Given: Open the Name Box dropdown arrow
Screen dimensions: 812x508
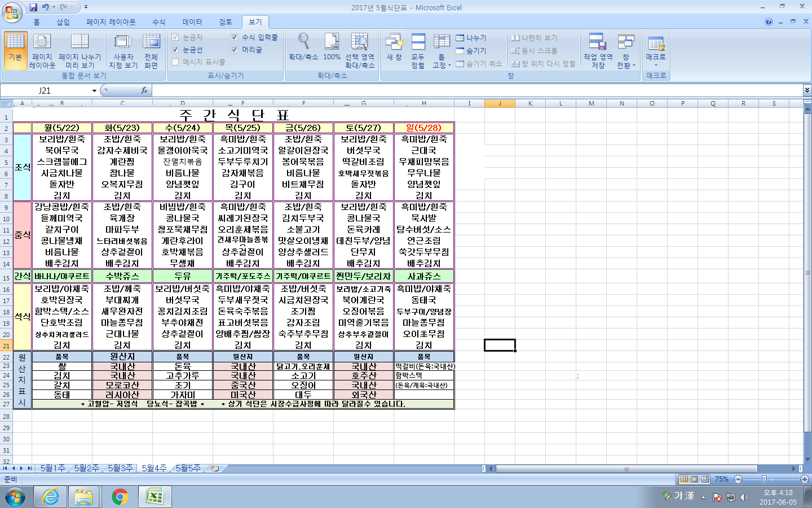Looking at the screenshot, I should [94, 91].
